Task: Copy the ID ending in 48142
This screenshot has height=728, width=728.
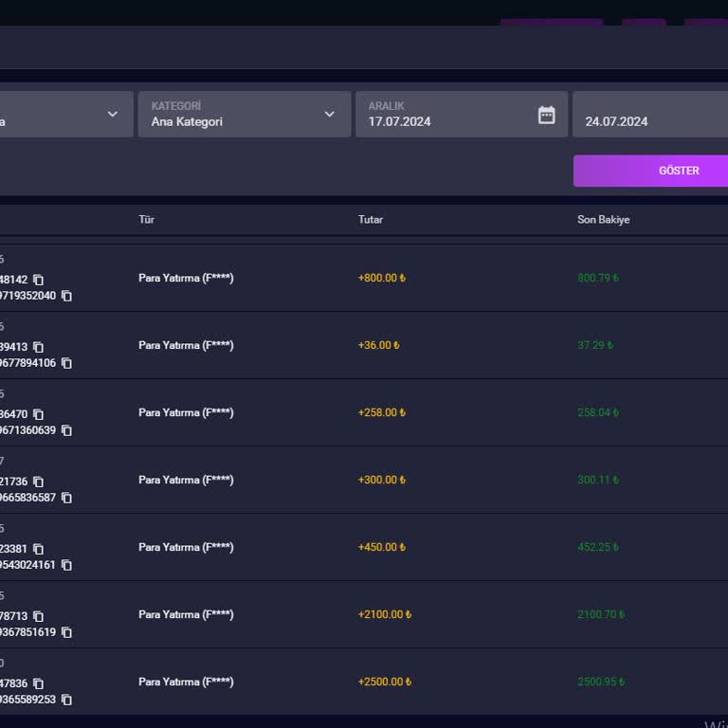Action: click(x=38, y=280)
